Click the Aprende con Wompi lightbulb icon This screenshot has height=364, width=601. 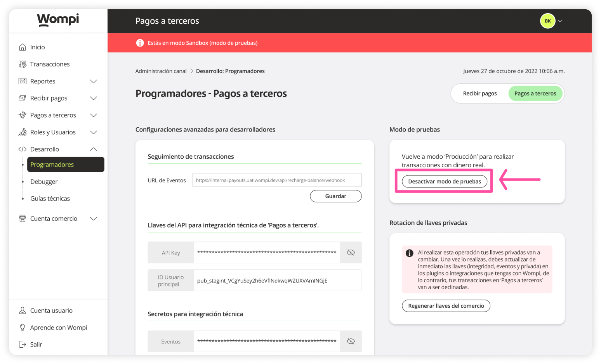pos(23,328)
